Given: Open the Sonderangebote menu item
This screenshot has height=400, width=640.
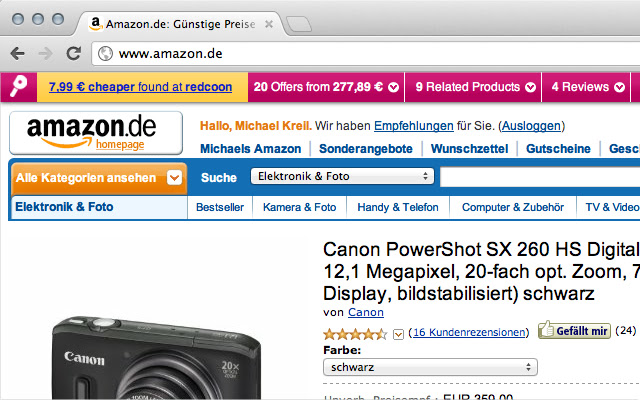Looking at the screenshot, I should tap(366, 149).
